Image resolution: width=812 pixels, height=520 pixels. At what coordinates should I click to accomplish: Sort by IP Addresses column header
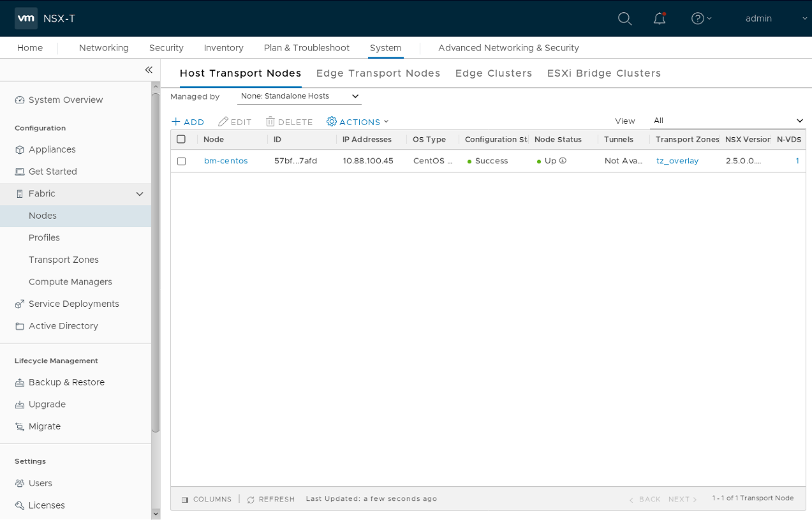pos(367,139)
